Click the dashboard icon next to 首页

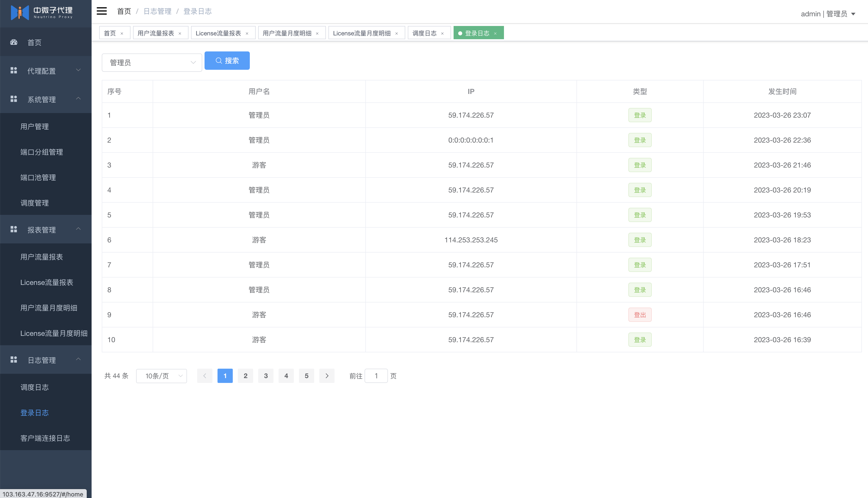pos(14,42)
